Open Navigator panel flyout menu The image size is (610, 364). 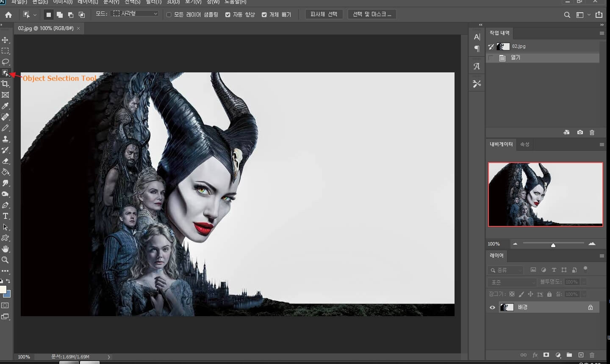(602, 144)
